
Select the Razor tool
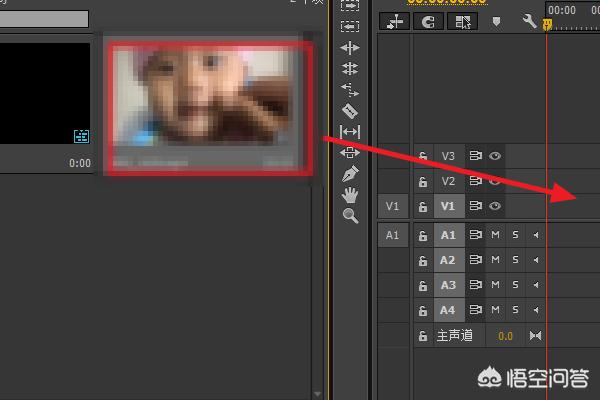pyautogui.click(x=350, y=111)
